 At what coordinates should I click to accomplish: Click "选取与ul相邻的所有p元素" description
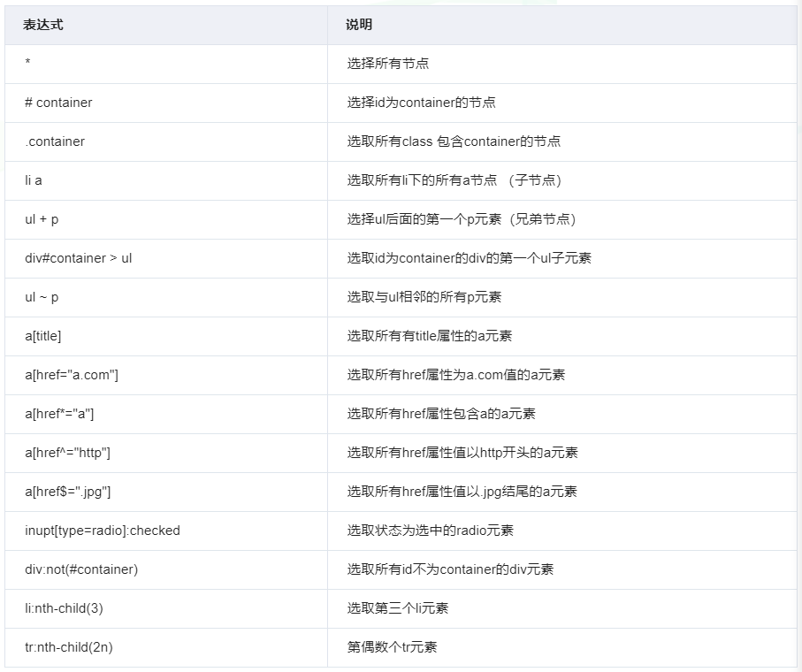(424, 297)
